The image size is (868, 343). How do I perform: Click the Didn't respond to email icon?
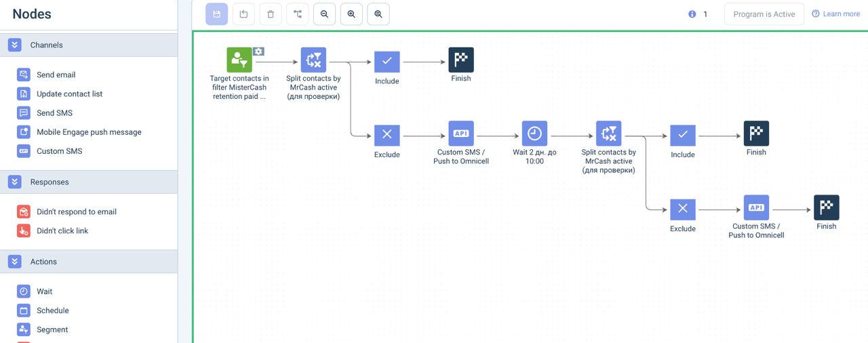(x=24, y=211)
